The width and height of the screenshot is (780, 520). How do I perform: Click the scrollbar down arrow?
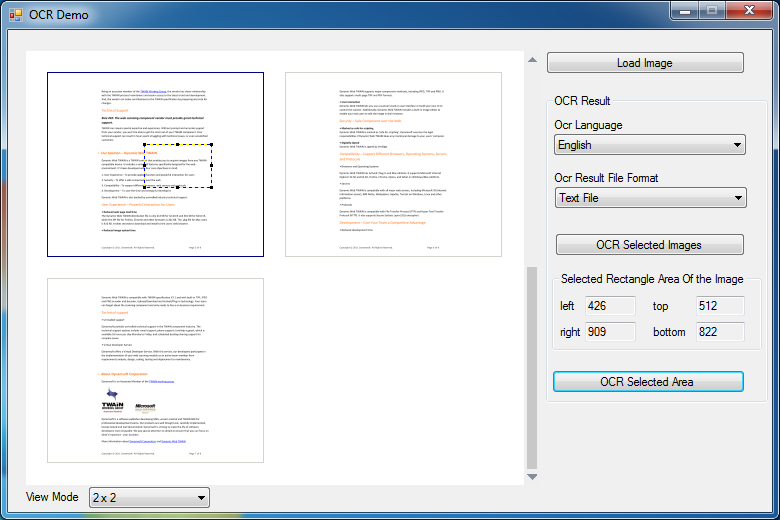click(x=532, y=477)
